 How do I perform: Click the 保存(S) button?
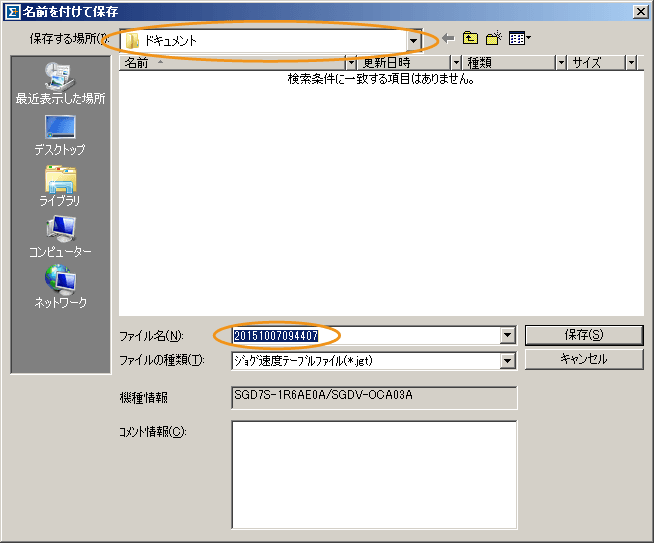coord(584,335)
